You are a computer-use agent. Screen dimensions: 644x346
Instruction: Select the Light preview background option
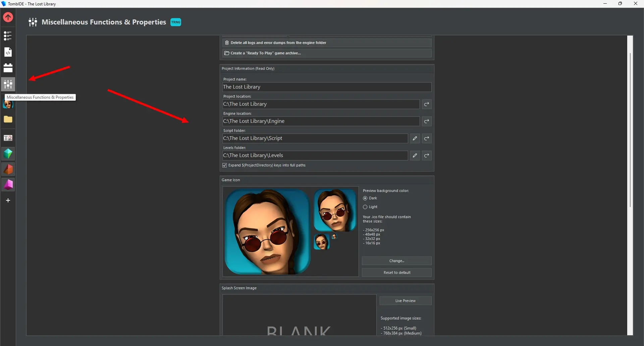365,207
